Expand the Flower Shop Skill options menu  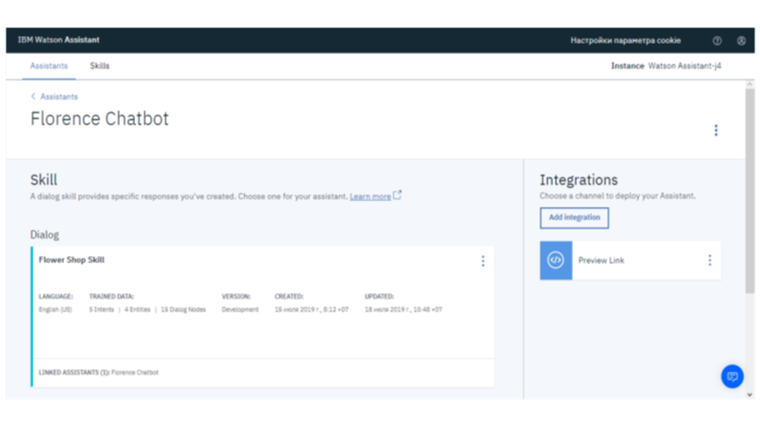coord(483,261)
